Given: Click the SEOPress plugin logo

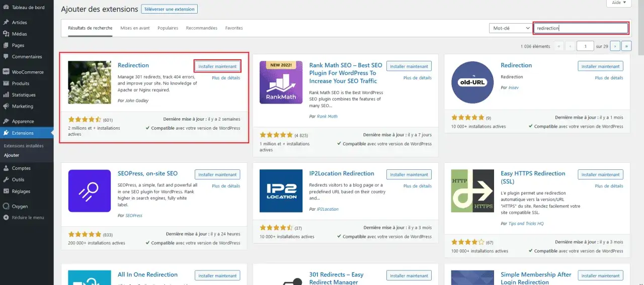Looking at the screenshot, I should [x=90, y=191].
